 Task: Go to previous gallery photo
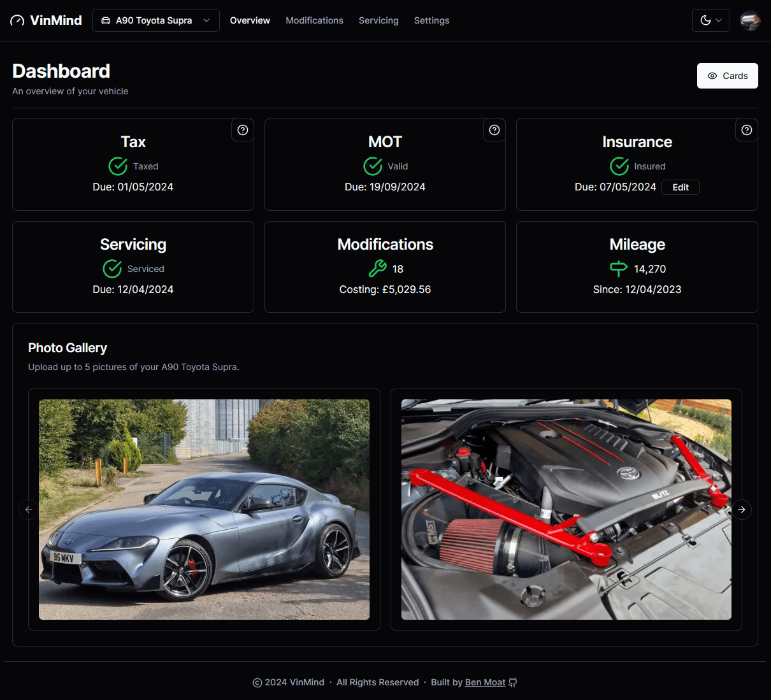[x=29, y=510]
